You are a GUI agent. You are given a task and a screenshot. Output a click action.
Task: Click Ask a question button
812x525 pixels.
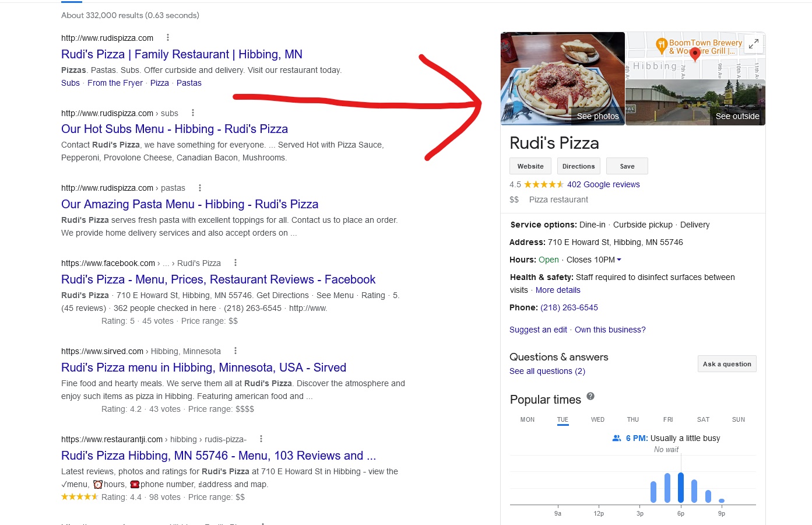click(727, 364)
